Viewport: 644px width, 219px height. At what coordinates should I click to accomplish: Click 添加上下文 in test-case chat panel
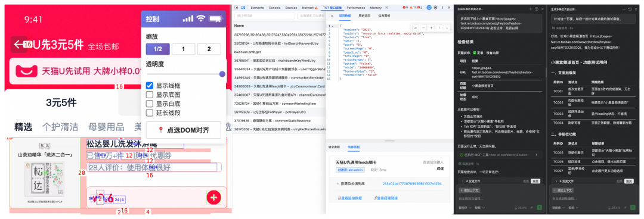(563, 190)
